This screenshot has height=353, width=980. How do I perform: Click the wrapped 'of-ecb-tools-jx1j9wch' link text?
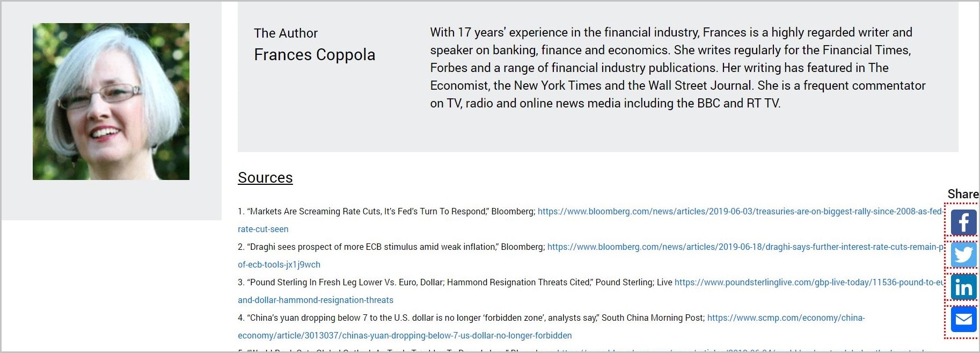click(x=279, y=265)
